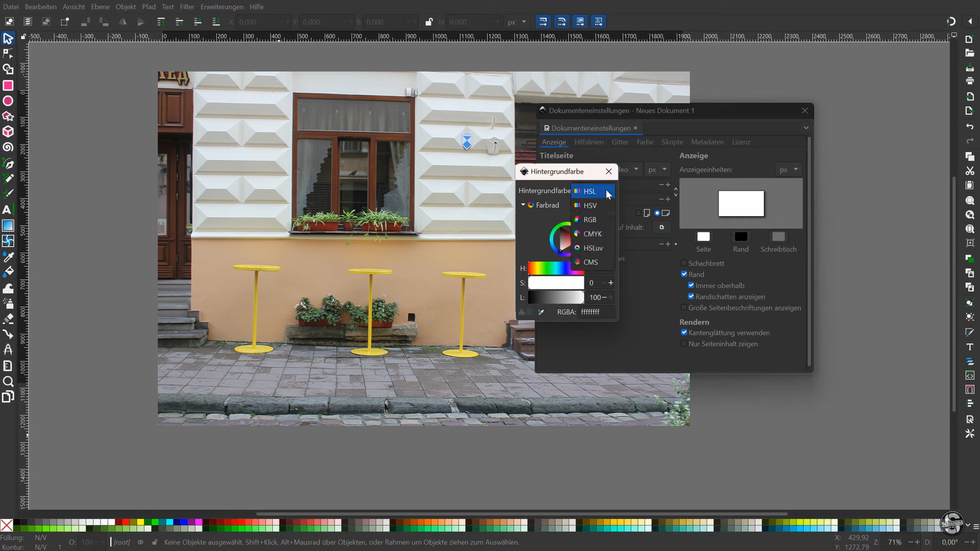Click the eyedropper button next to RGBA
Screen dimensions: 980x551
(x=541, y=312)
